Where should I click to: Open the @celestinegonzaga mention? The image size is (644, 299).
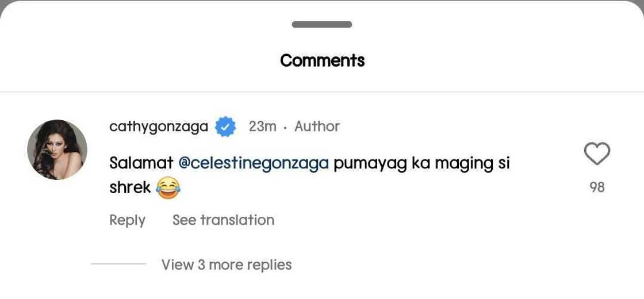(x=254, y=163)
